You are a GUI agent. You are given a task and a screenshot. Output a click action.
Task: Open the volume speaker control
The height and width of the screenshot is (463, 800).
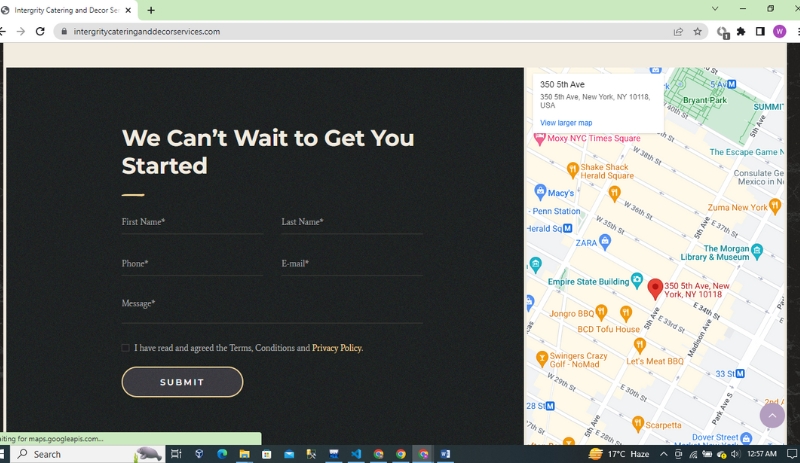click(735, 454)
